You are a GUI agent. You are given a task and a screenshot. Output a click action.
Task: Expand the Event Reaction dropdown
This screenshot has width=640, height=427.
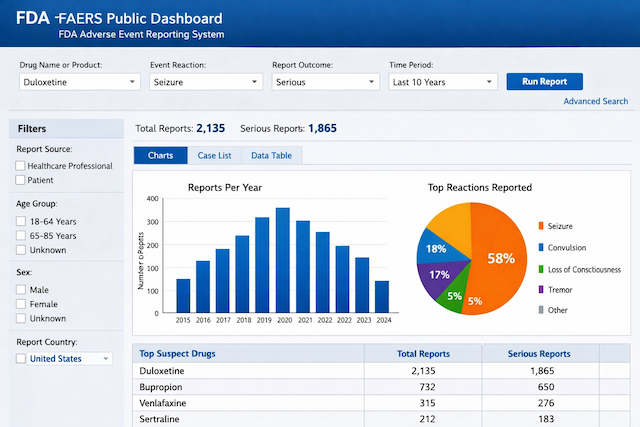(205, 83)
